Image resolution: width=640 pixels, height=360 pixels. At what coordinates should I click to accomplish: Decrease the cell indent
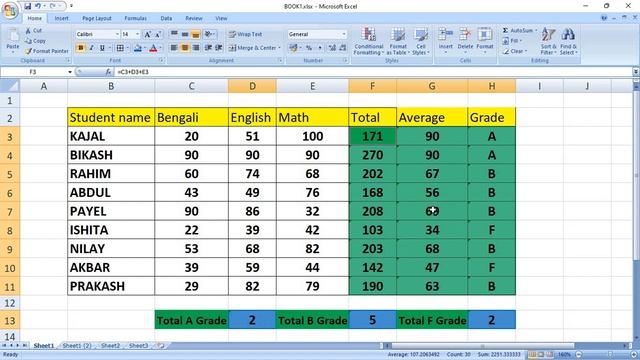[x=208, y=48]
